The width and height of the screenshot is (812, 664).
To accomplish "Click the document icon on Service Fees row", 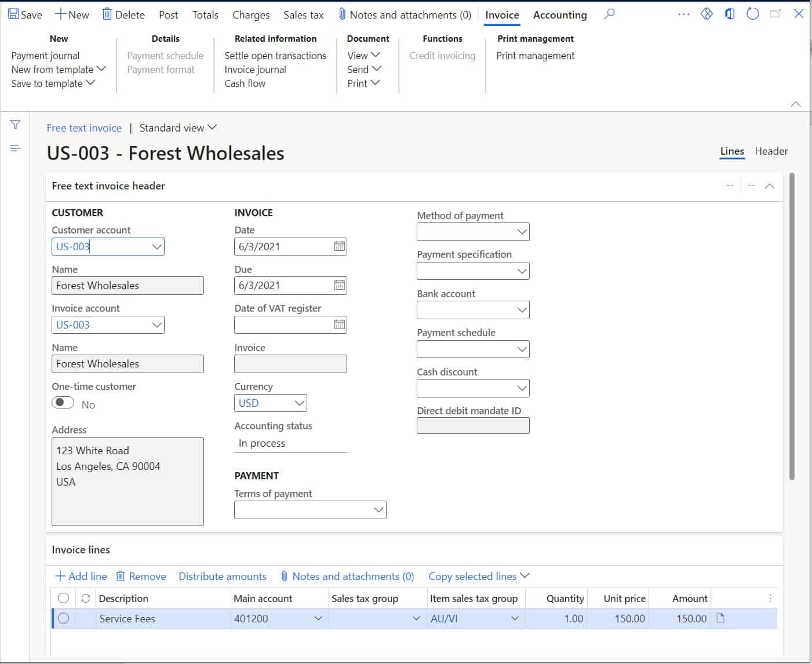I will tap(720, 618).
